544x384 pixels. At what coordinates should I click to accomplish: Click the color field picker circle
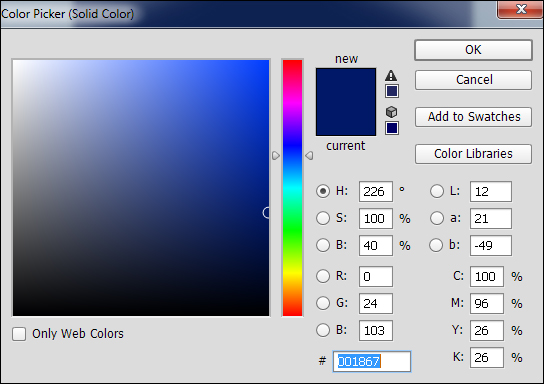[x=266, y=213]
